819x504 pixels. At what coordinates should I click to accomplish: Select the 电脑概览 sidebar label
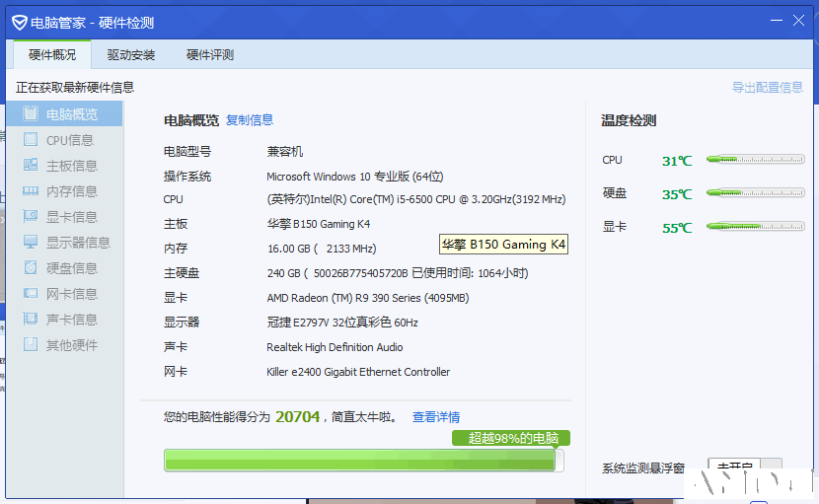(72, 114)
